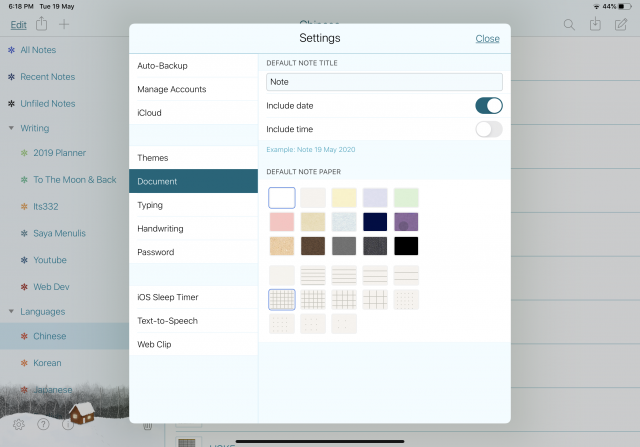Click the help question mark icon
The height and width of the screenshot is (447, 640).
point(43,424)
